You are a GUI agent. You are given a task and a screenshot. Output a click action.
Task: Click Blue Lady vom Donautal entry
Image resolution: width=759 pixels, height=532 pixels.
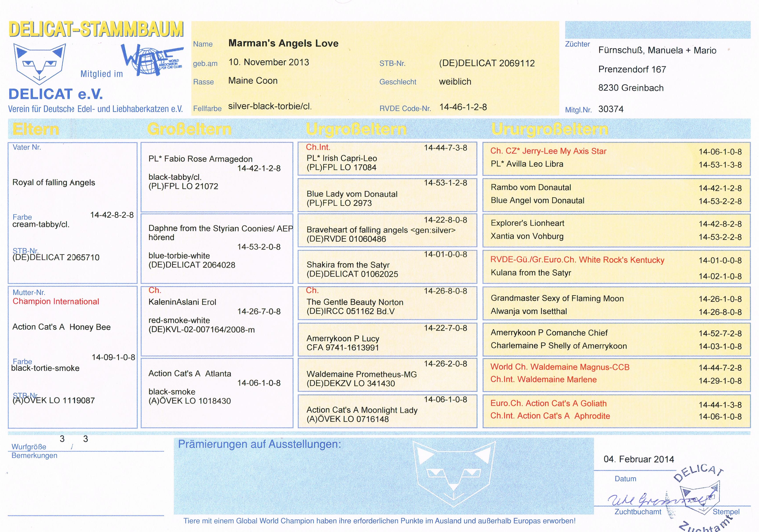pyautogui.click(x=352, y=194)
